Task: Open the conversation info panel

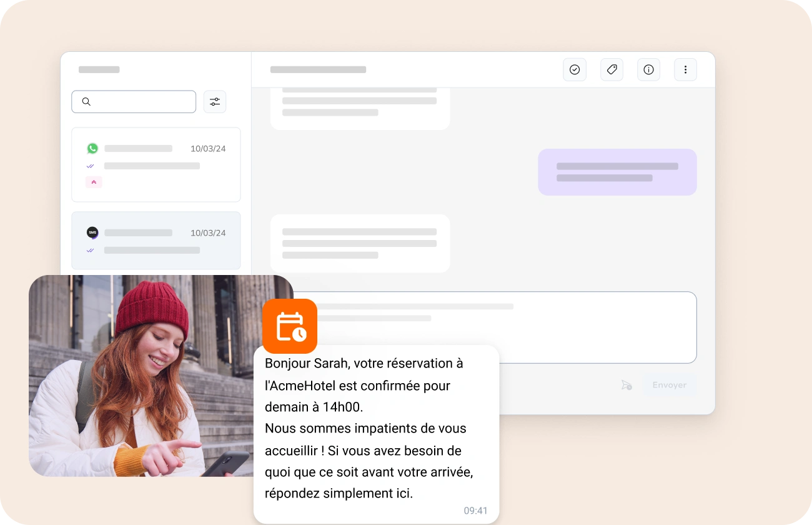Action: (648, 69)
